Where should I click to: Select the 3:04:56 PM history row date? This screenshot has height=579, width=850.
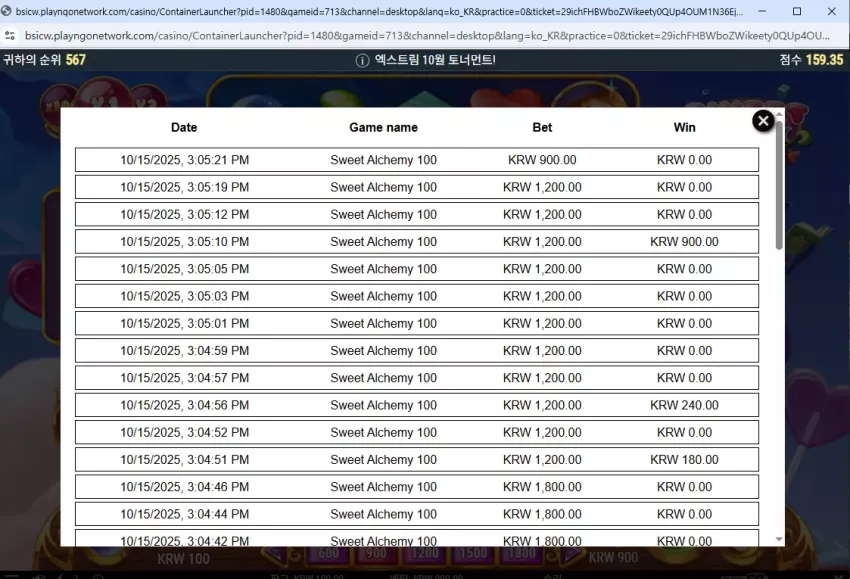coord(184,405)
